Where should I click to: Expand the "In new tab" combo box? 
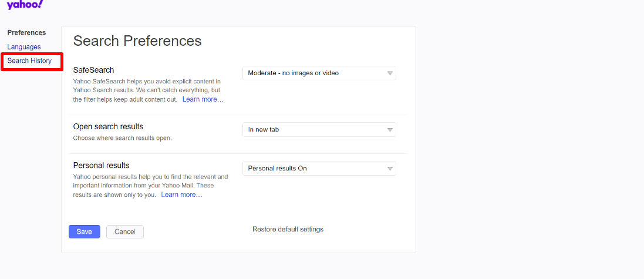319,129
